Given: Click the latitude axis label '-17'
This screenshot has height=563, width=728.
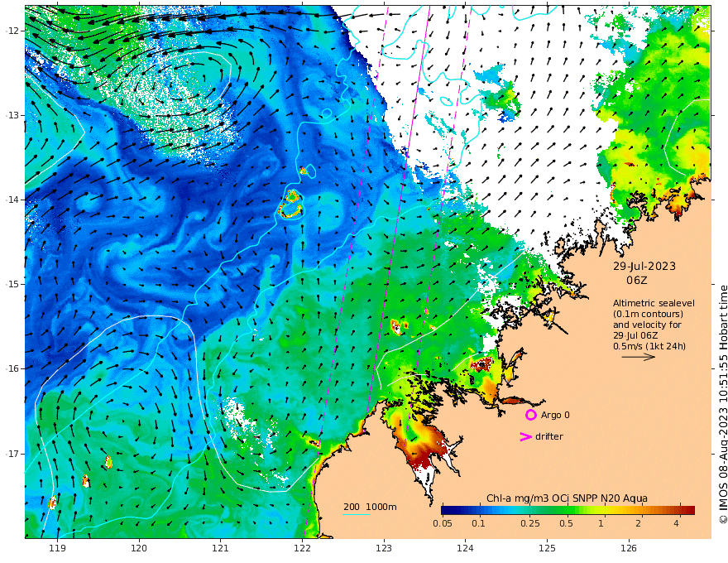Looking at the screenshot, I should coord(12,454).
